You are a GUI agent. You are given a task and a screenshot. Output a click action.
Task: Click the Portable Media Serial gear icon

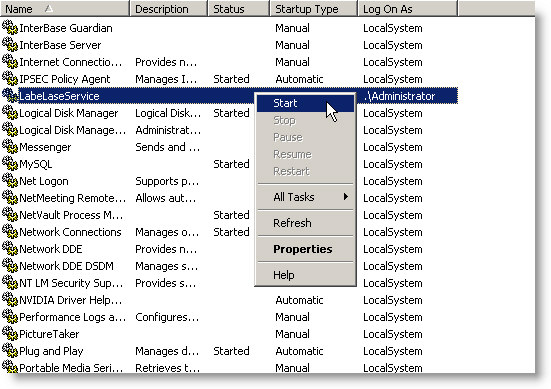coord(10,367)
